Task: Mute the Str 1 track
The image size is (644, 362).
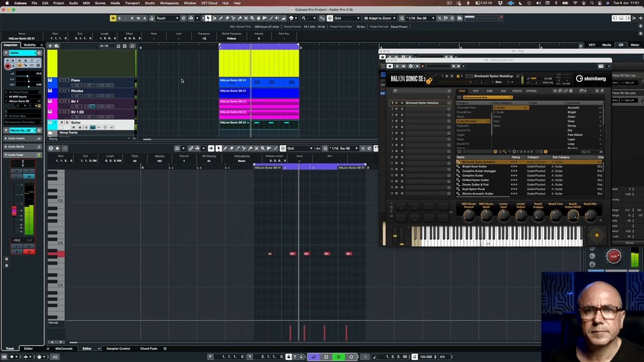Action: click(62, 101)
